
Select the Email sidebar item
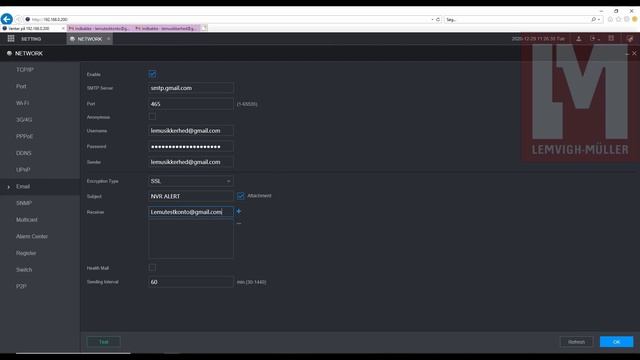point(40,187)
